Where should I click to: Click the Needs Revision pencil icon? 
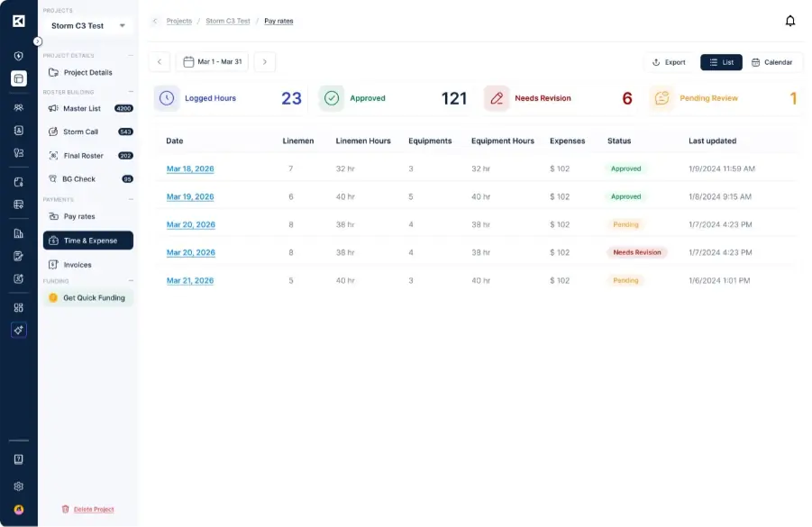pos(497,98)
